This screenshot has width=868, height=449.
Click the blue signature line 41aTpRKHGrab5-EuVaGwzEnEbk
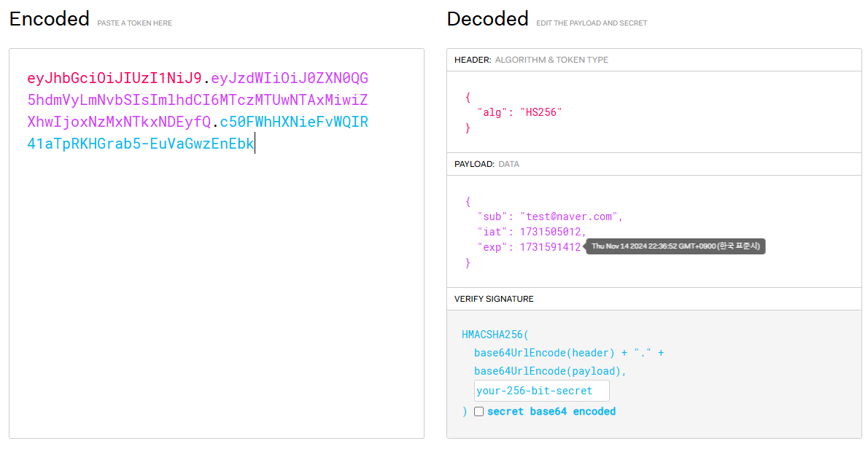tap(141, 144)
